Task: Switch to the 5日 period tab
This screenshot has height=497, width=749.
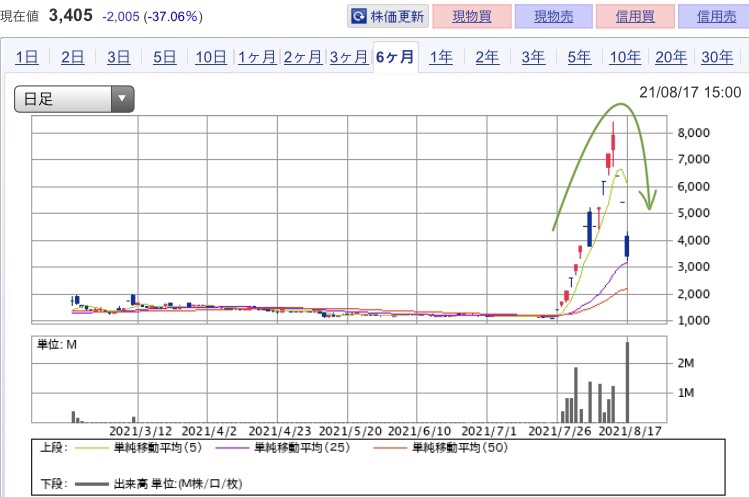Action: [x=164, y=57]
